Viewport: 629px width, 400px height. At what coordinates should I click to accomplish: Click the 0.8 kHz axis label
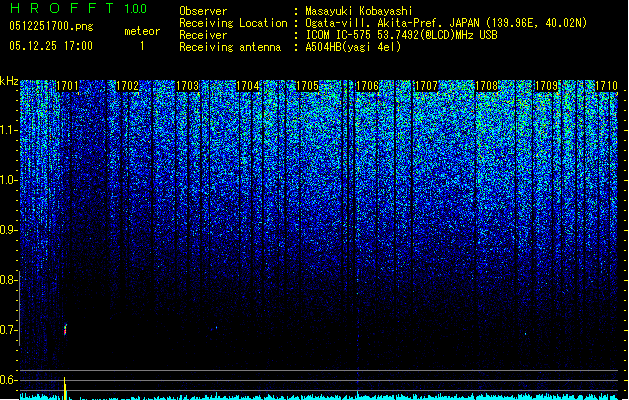point(8,280)
